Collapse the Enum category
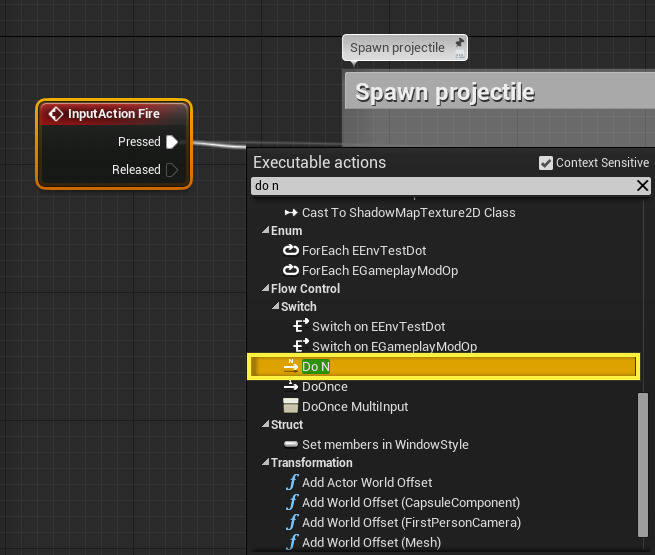655x555 pixels. coord(267,231)
